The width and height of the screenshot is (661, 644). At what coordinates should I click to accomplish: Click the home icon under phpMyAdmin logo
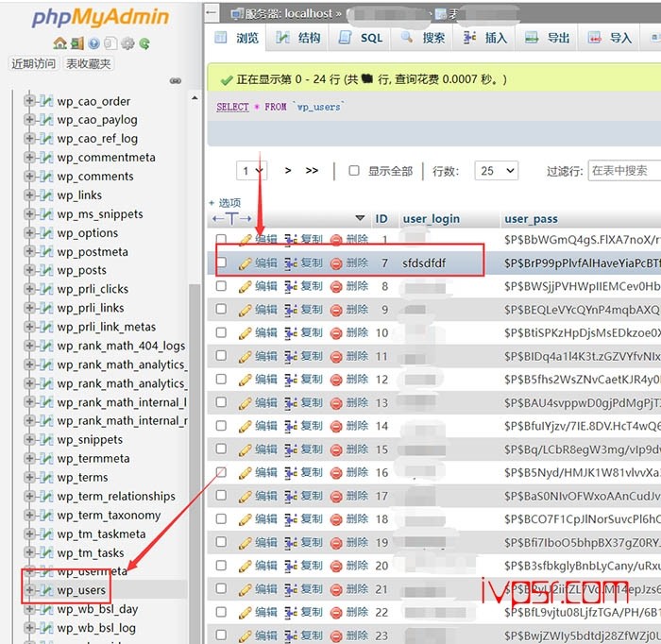click(59, 43)
